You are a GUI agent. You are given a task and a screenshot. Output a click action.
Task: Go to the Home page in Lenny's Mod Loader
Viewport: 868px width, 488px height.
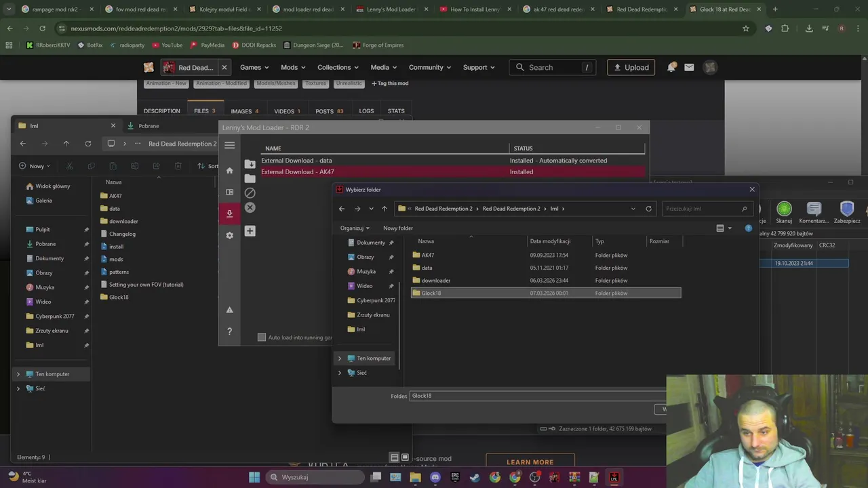coord(229,171)
